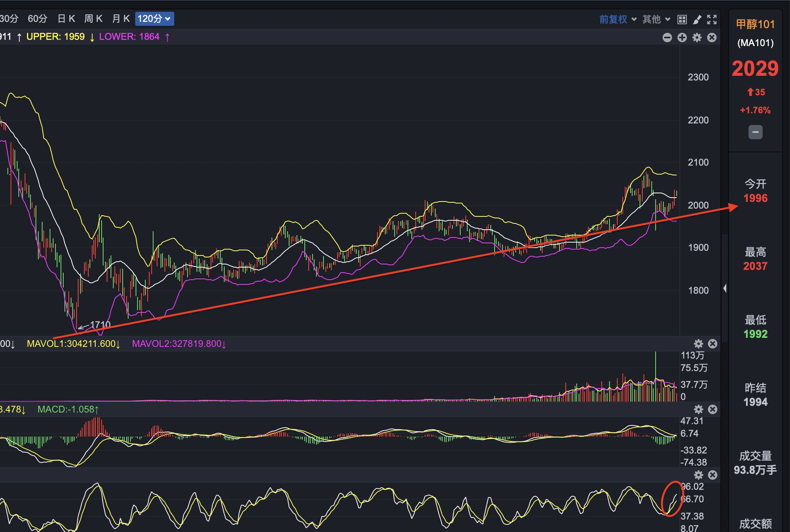
Task: Switch to the 日K tab
Action: (66, 19)
